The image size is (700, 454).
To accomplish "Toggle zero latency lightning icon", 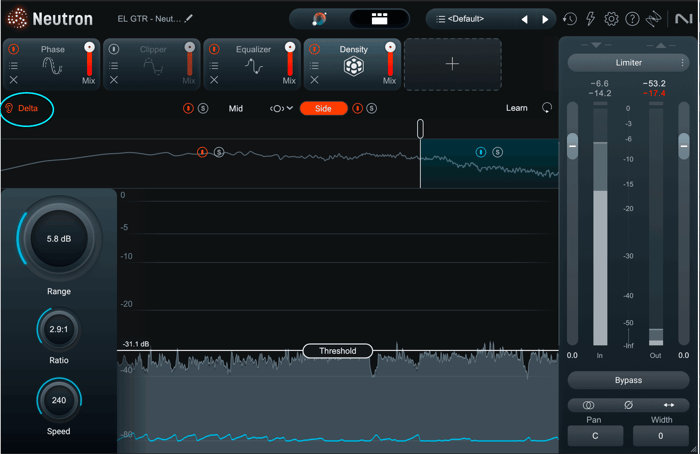I will tap(591, 19).
